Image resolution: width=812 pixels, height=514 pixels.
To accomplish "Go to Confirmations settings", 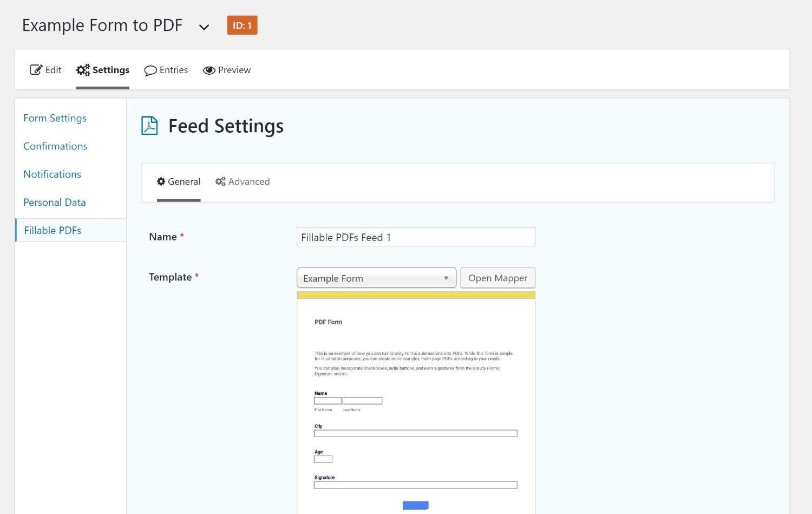I will coord(55,146).
